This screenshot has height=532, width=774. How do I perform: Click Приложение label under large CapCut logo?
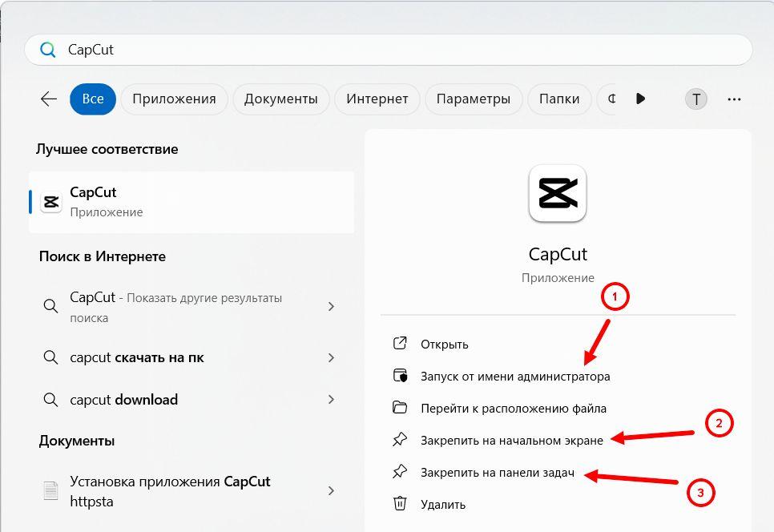pos(558,278)
